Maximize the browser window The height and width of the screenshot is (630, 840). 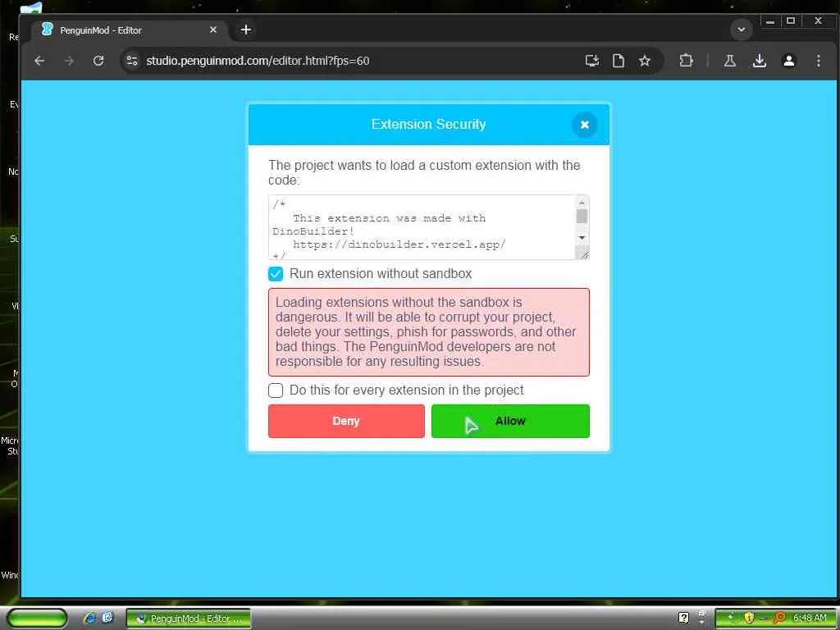791,21
